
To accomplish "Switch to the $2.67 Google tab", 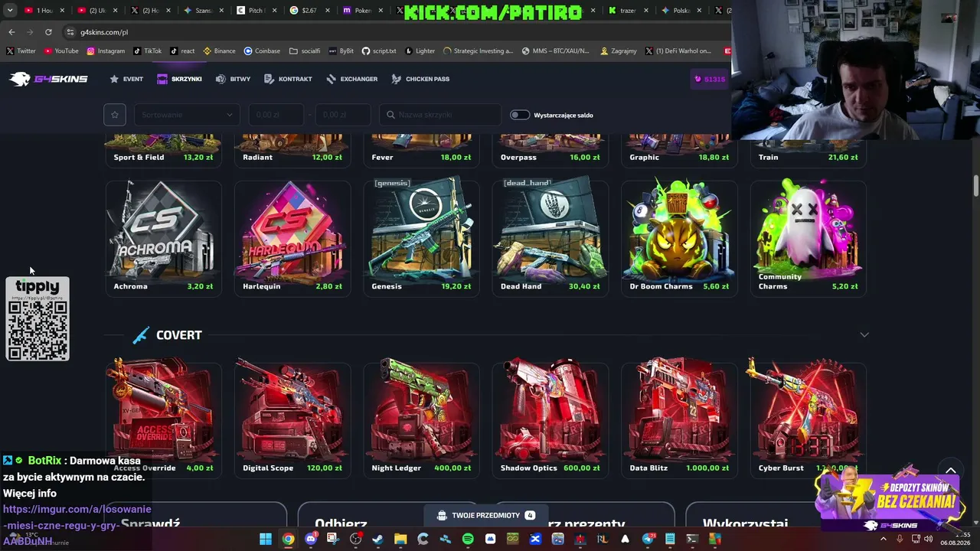I will [309, 11].
